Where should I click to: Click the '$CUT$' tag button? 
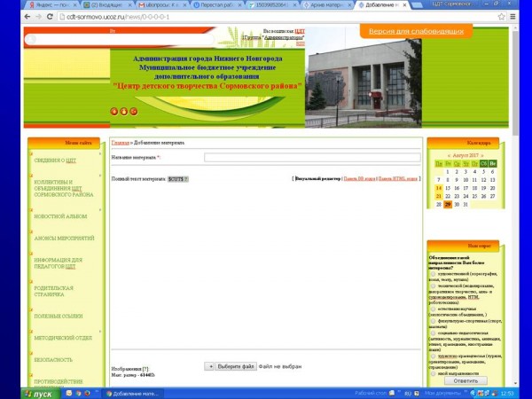tap(178, 179)
